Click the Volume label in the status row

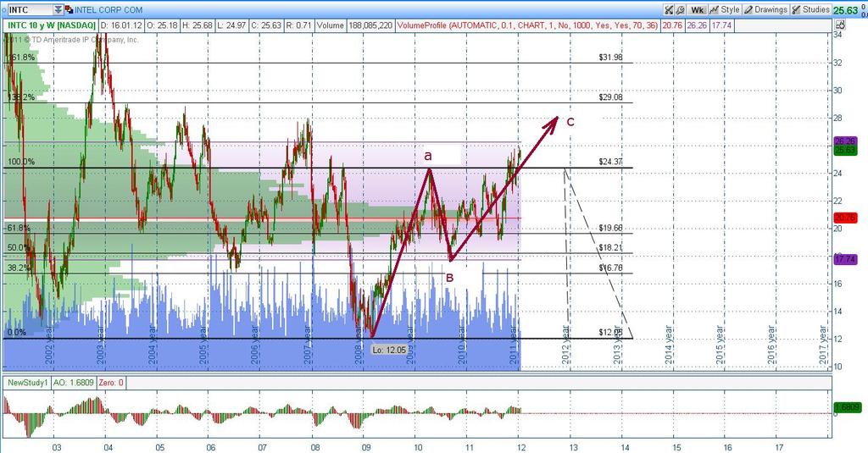pos(330,25)
